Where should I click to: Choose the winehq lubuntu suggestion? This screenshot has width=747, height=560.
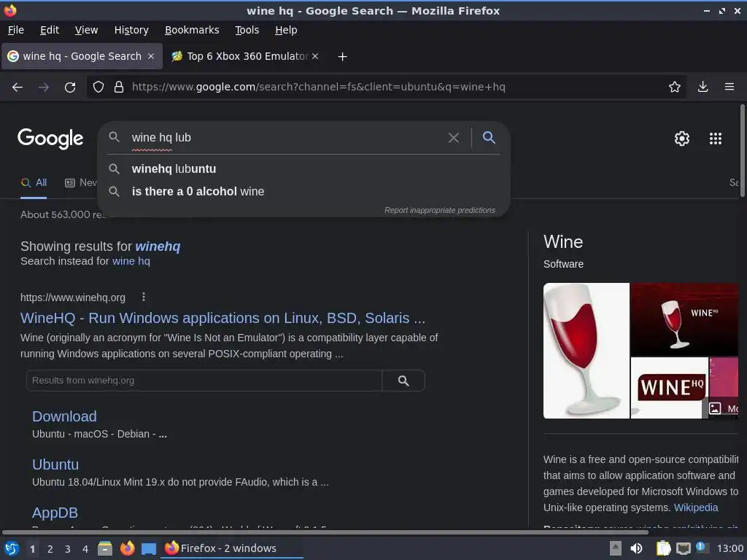click(304, 169)
